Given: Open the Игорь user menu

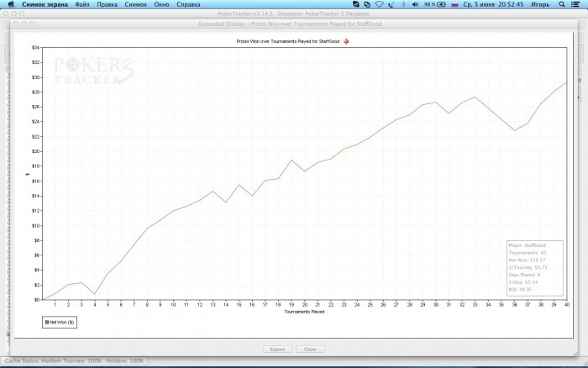Looking at the screenshot, I should (x=540, y=4).
